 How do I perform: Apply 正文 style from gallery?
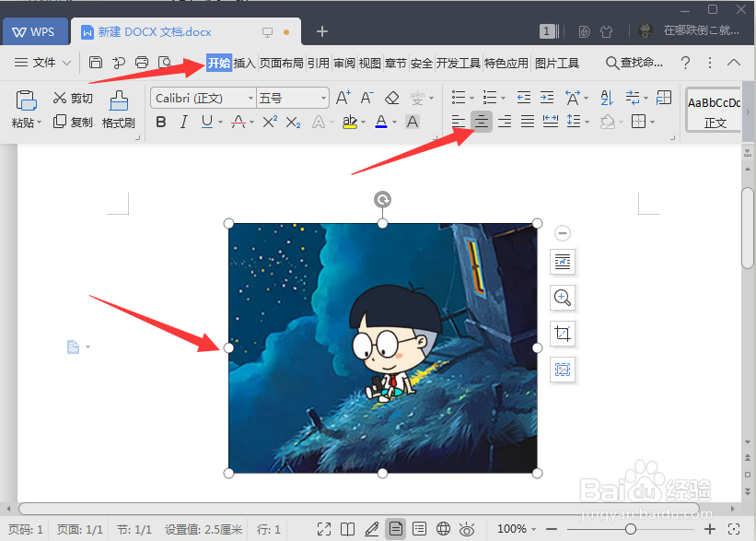(x=715, y=110)
